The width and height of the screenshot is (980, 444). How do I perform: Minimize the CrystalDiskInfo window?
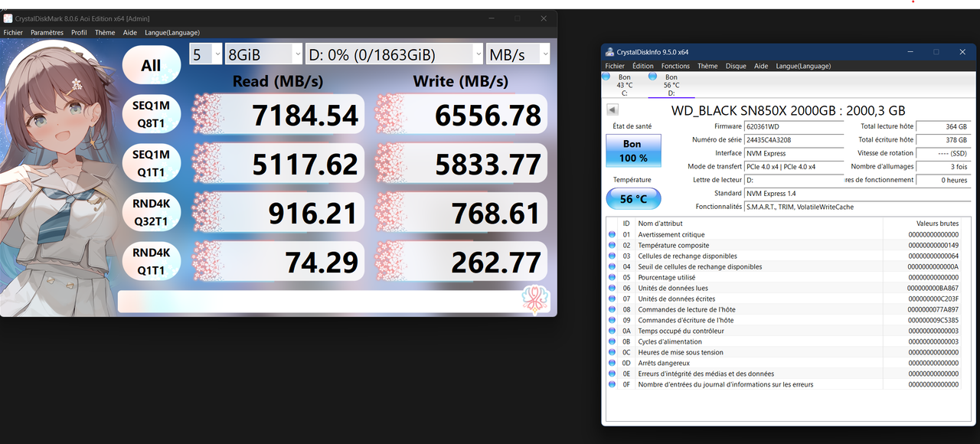[x=910, y=52]
